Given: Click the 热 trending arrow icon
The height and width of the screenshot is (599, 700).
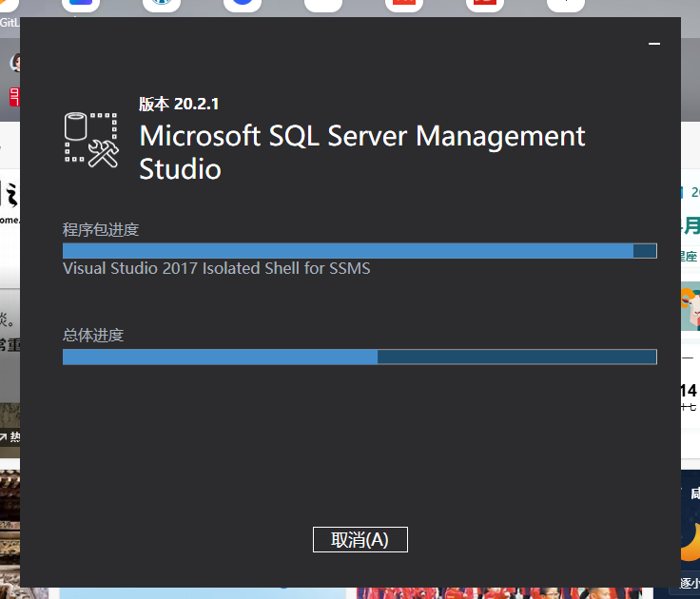Looking at the screenshot, I should click(10, 437).
